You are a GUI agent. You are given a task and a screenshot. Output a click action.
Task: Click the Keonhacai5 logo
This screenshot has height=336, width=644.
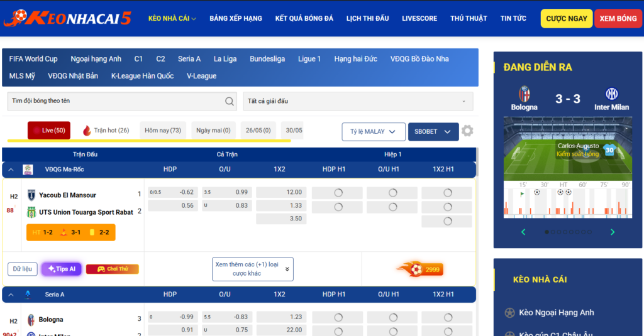pos(68,18)
